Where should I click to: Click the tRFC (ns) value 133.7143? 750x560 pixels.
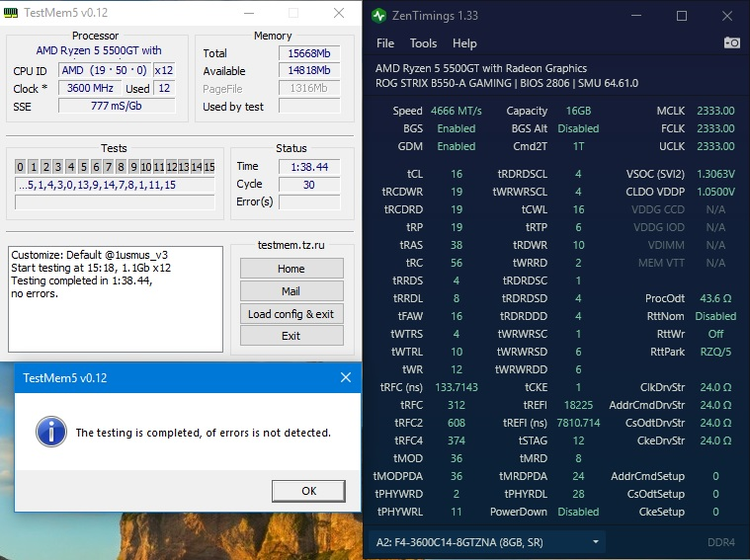click(x=457, y=387)
